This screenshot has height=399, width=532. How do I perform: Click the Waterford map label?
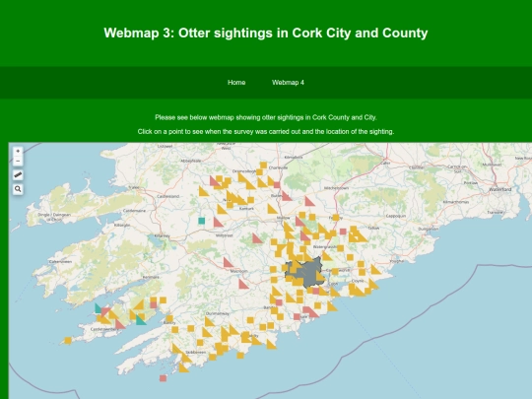[500, 189]
